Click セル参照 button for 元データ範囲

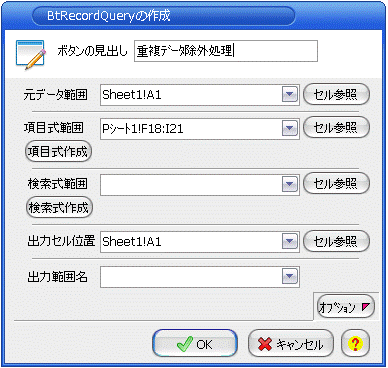pyautogui.click(x=336, y=94)
